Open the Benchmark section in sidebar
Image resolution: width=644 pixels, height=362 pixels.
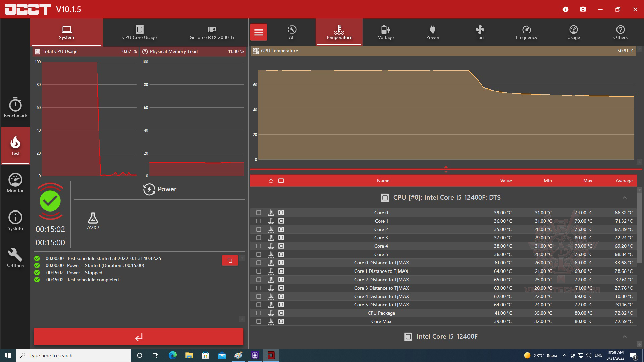point(15,108)
